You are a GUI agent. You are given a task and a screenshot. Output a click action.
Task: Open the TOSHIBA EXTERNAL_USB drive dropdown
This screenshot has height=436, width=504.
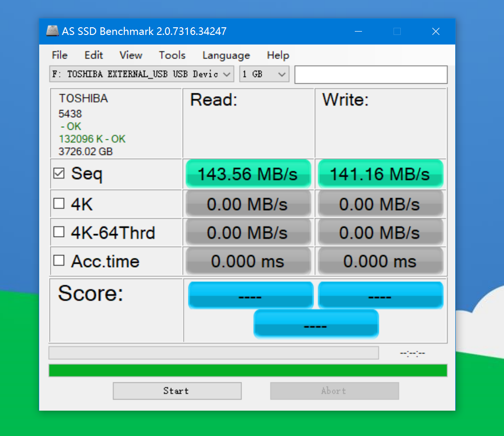point(142,74)
